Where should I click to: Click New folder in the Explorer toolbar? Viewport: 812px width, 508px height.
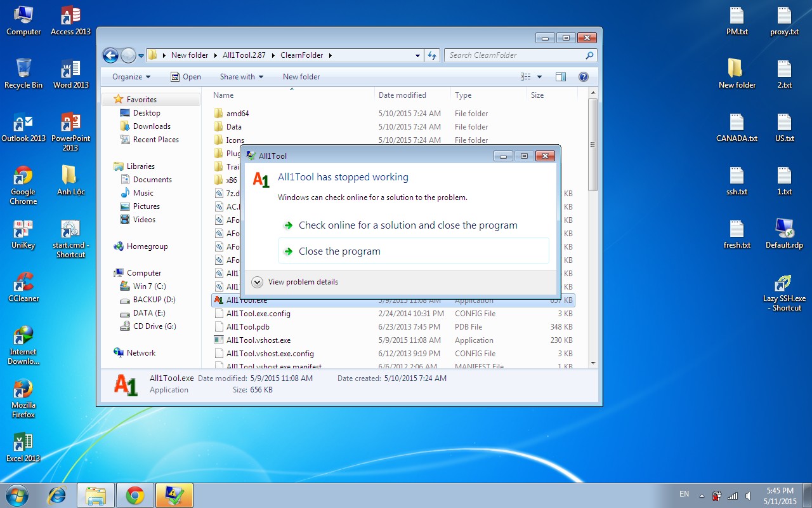[301, 77]
